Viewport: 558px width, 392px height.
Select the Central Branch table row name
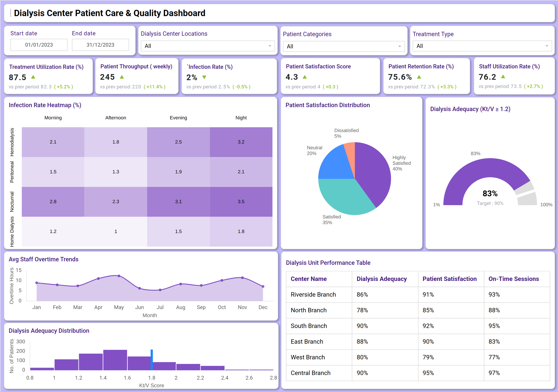(311, 373)
